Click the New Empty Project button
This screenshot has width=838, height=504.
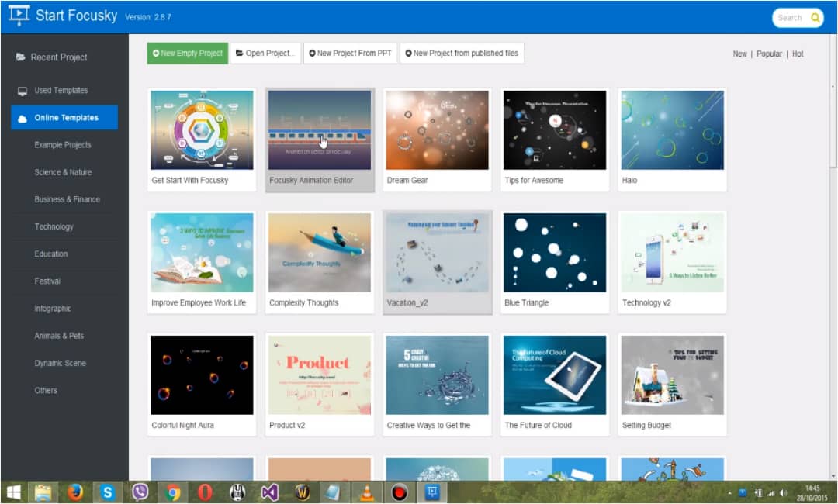point(188,54)
